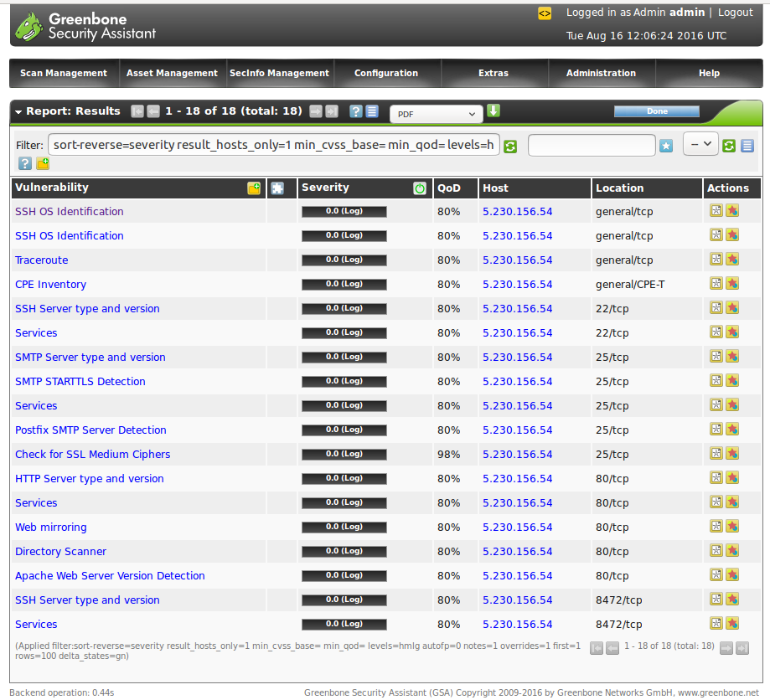This screenshot has height=700, width=770.
Task: Click the blue Done progress bar
Action: [x=657, y=111]
